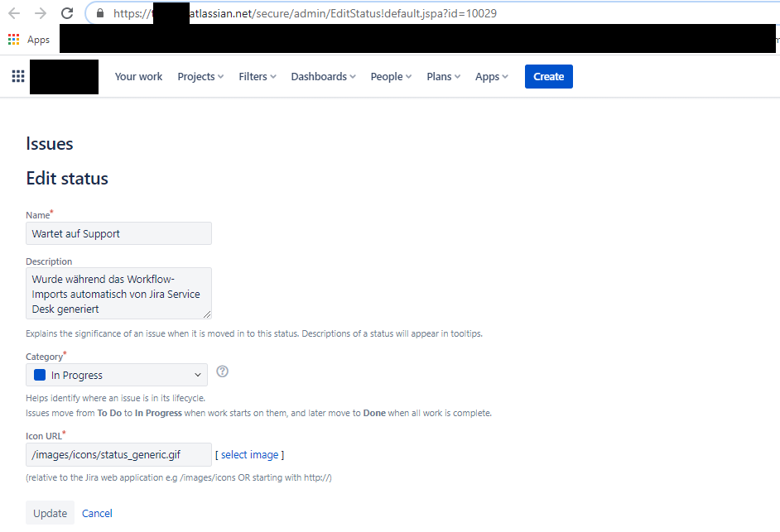Click the lock icon in address bar

pyautogui.click(x=100, y=13)
